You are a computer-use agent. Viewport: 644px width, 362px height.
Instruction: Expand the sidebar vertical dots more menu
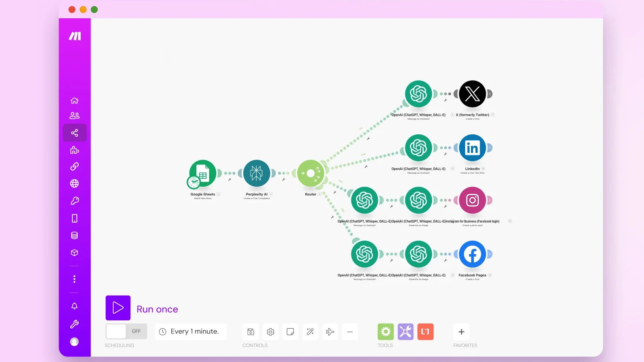point(74,279)
